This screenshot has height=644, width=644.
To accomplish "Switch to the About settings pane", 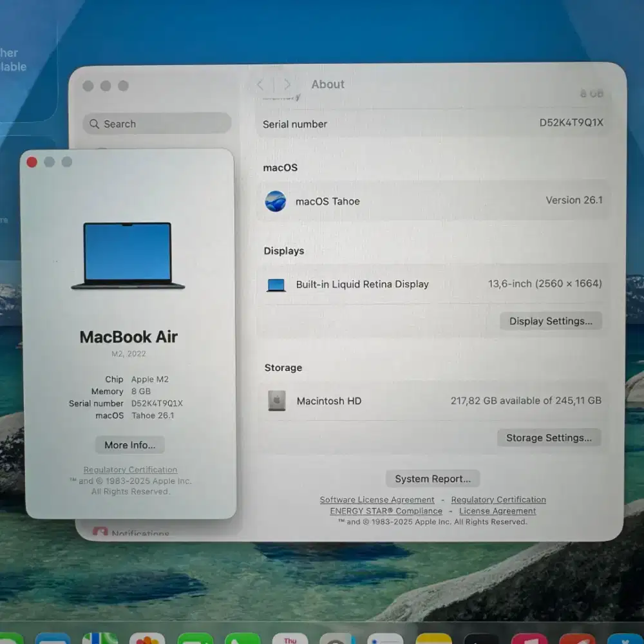I will (x=328, y=84).
